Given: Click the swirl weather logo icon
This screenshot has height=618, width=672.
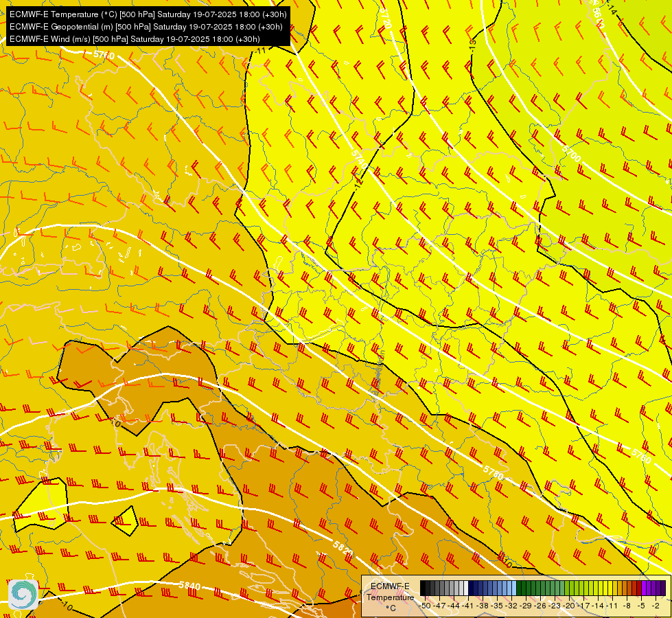Looking at the screenshot, I should pyautogui.click(x=23, y=594).
